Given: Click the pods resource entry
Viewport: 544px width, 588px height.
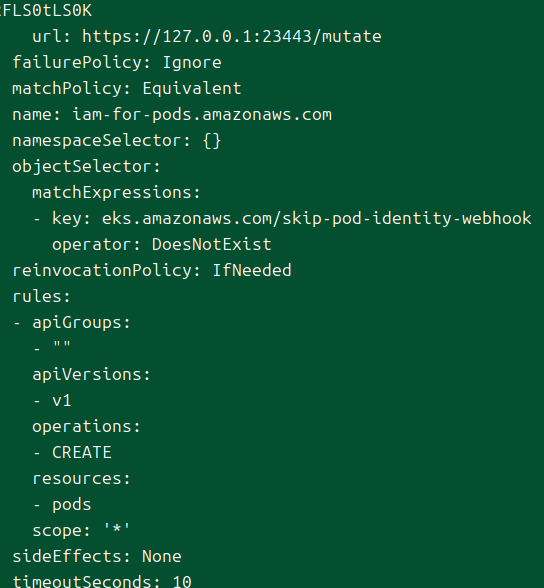Looking at the screenshot, I should pos(72,505).
